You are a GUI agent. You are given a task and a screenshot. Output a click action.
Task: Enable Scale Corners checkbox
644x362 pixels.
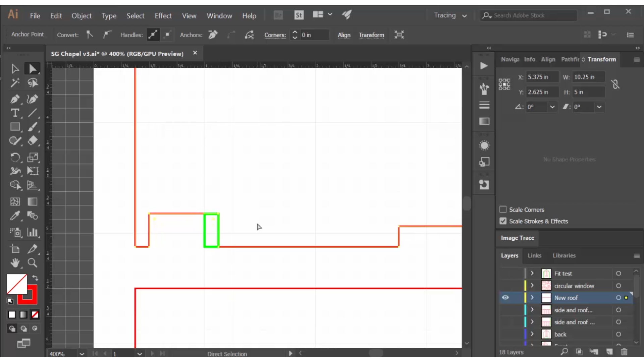pos(503,209)
